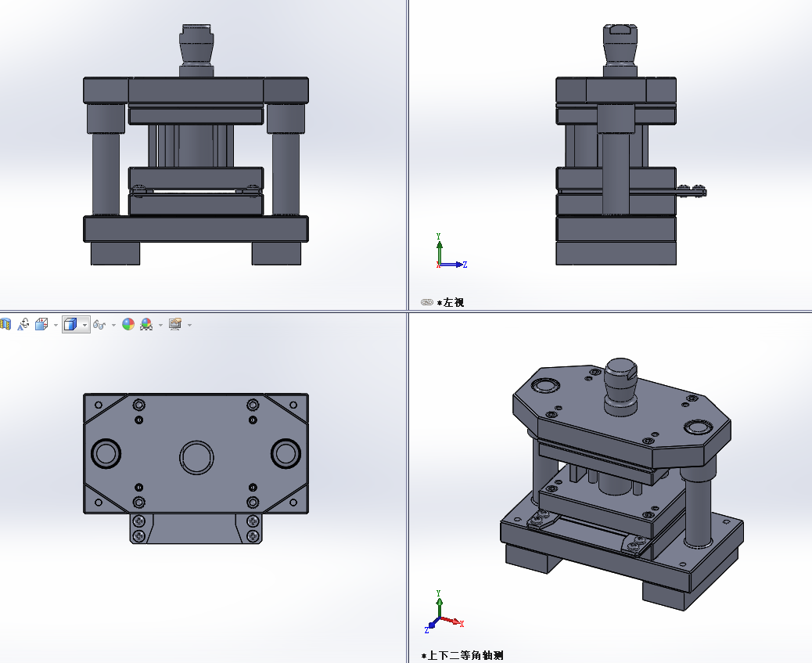Open the Display Style dropdown arrow
The width and height of the screenshot is (812, 663).
point(85,325)
